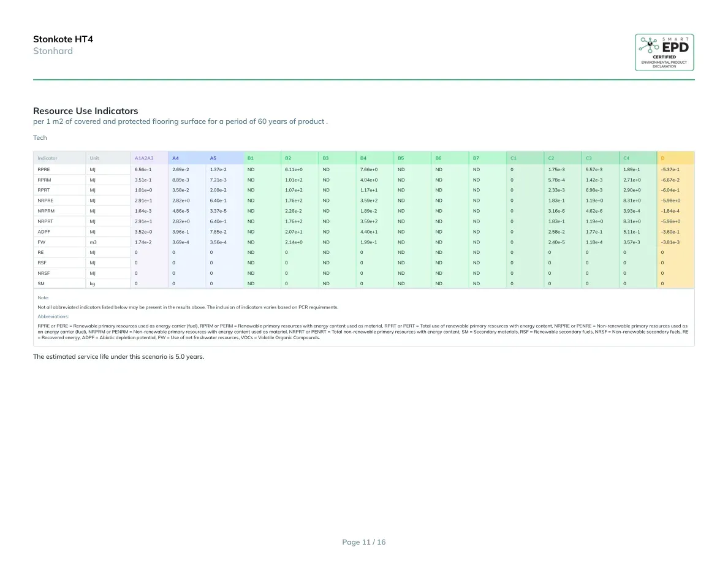The image size is (728, 563).
Task: Select the yellow D column header
Action: (662, 158)
